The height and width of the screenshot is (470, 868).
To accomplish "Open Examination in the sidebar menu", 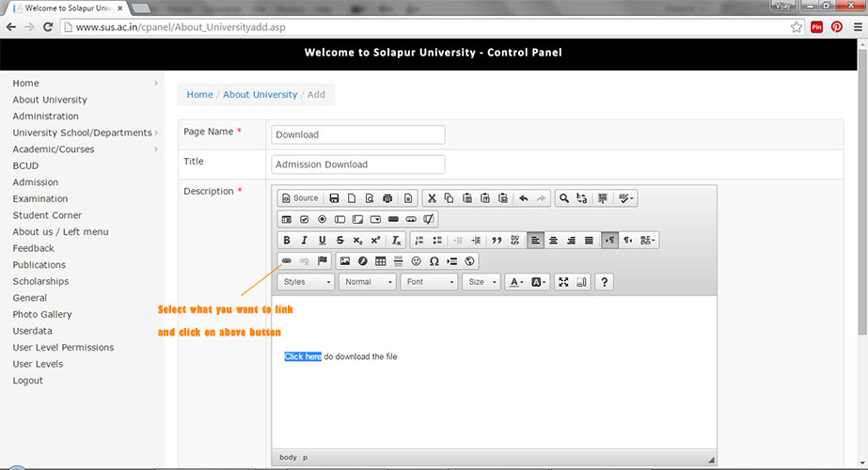I will [40, 198].
